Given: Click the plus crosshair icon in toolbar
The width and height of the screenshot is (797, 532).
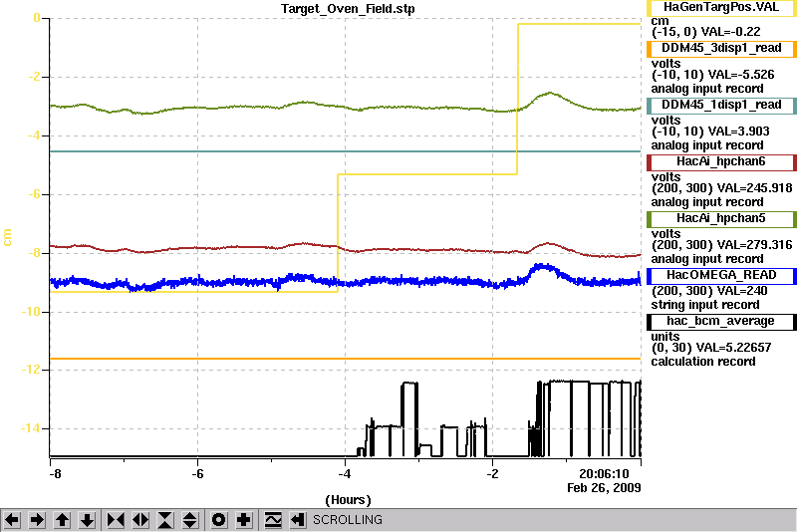Looking at the screenshot, I should click(244, 520).
